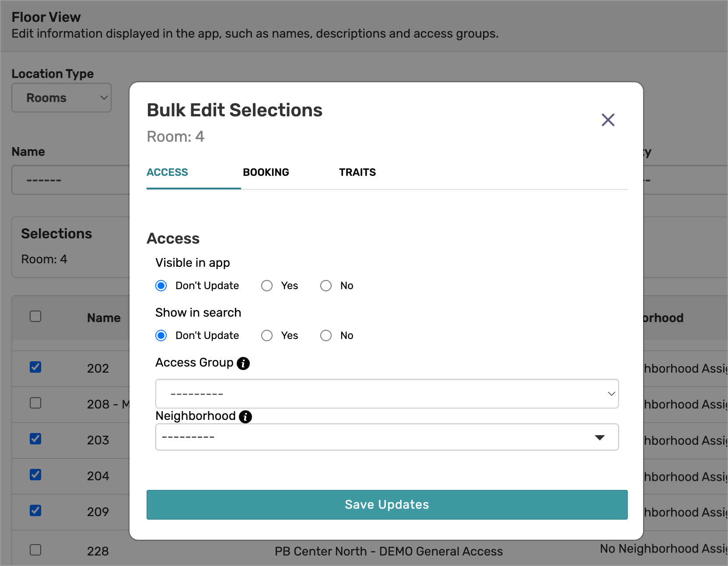Click the Neighborhood info icon
This screenshot has height=566, width=728.
pos(245,417)
